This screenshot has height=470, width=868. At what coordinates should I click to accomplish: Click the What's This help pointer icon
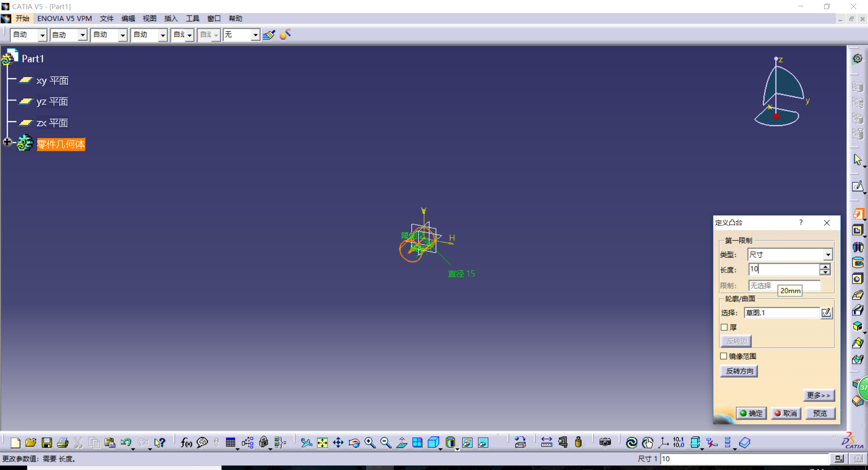point(160,443)
